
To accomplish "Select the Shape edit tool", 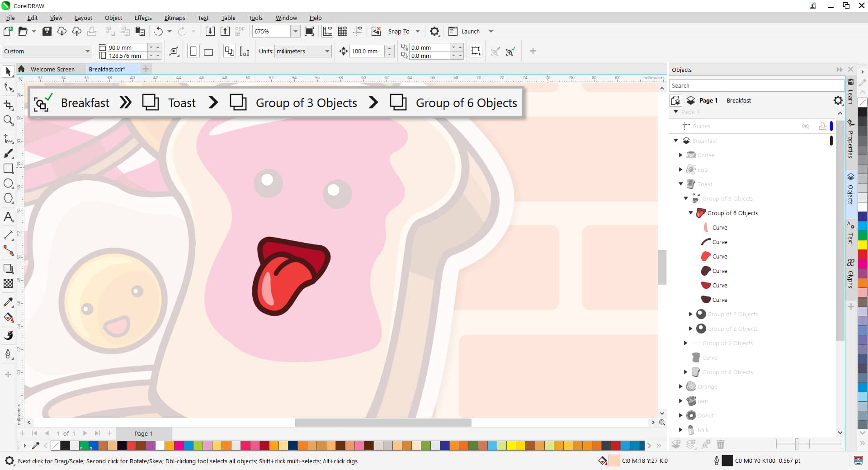I will point(8,87).
